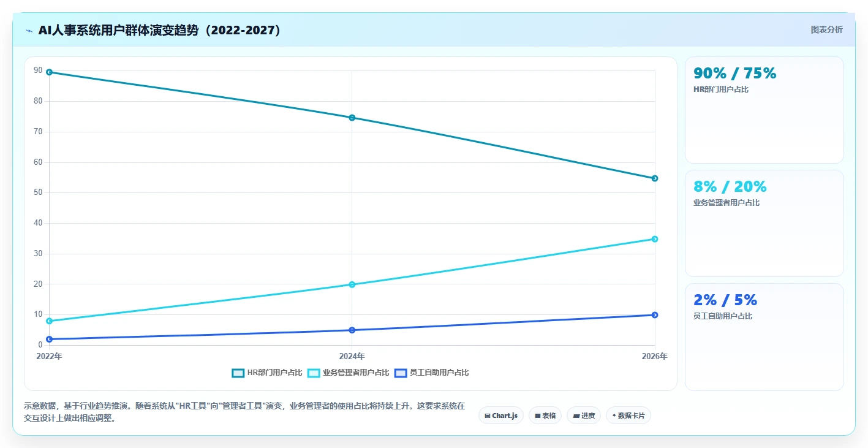This screenshot has width=868, height=448.
Task: Click the chart title AI人事系统用户群体演变趋势
Action: 159,30
